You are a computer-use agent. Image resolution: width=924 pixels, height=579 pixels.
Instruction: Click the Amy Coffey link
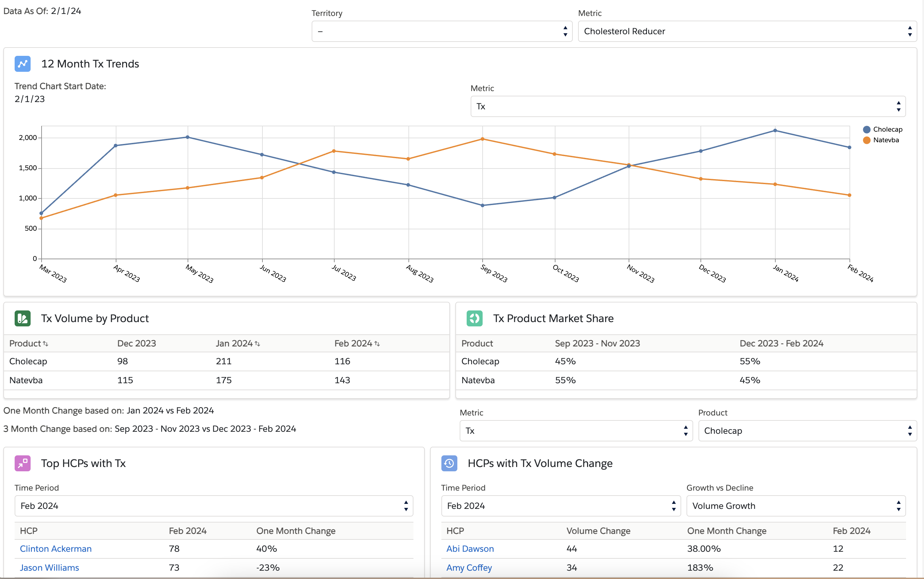point(469,567)
